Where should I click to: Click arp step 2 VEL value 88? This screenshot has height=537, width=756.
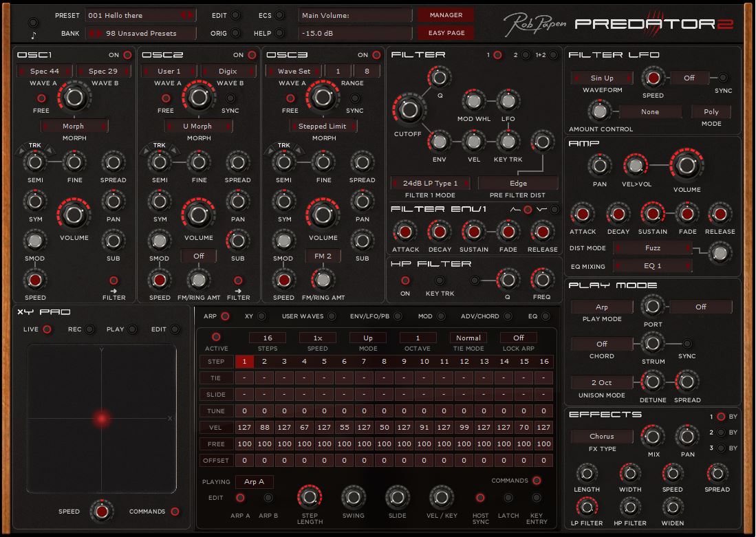coord(264,428)
